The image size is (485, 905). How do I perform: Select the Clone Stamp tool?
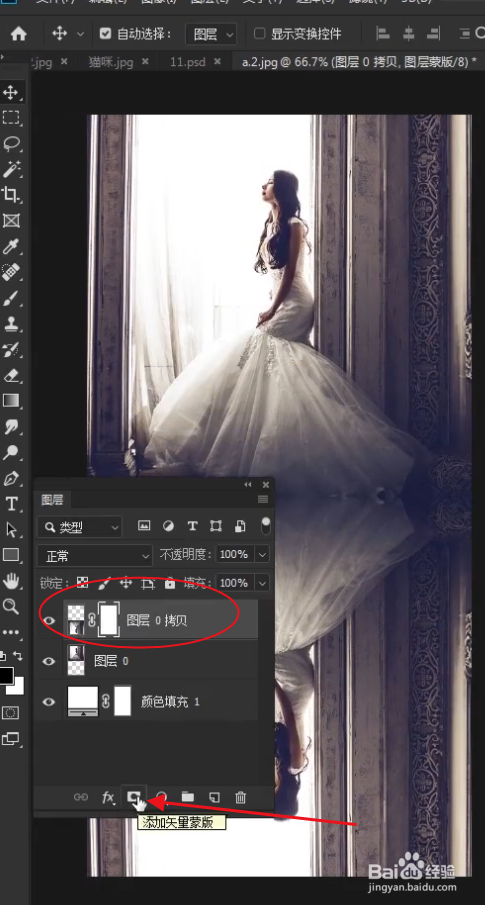pyautogui.click(x=10, y=324)
